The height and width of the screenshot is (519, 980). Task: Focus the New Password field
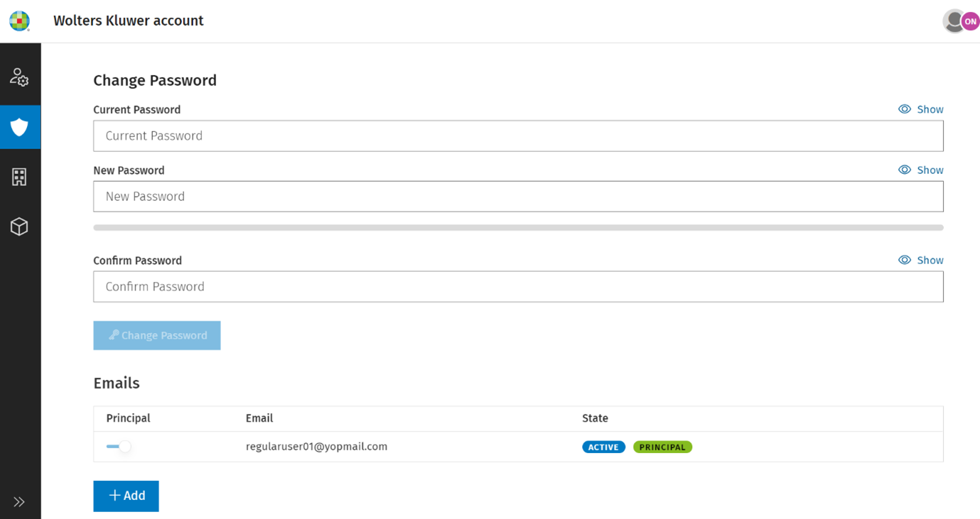[x=518, y=196]
